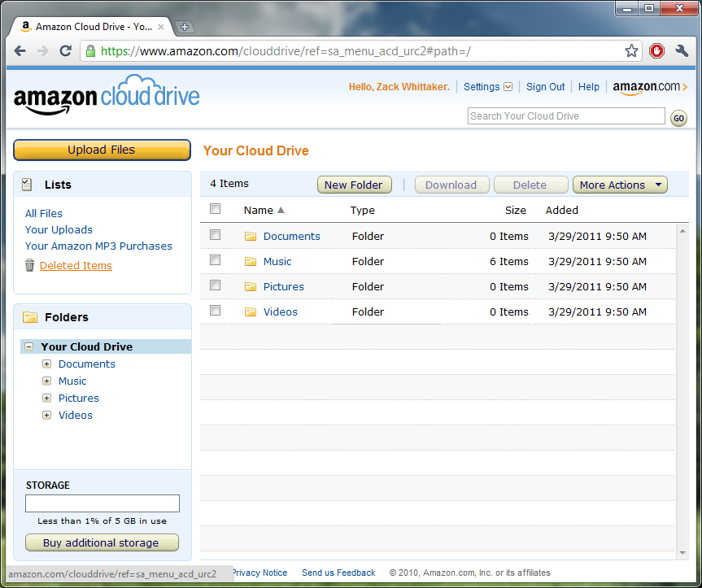
Task: Click Upload Files button
Action: click(102, 150)
